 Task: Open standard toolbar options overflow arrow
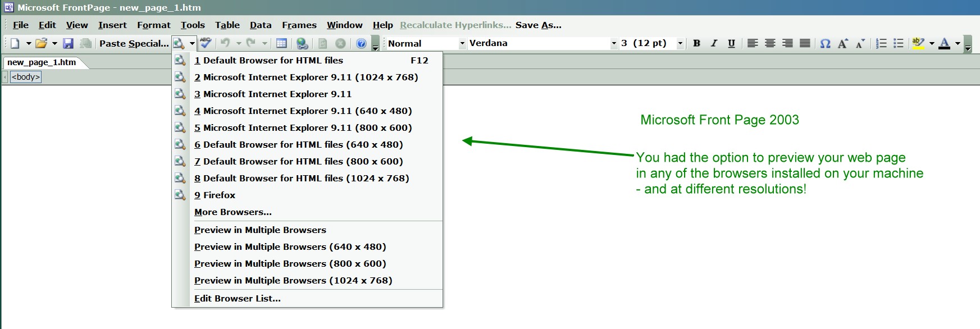[x=376, y=43]
